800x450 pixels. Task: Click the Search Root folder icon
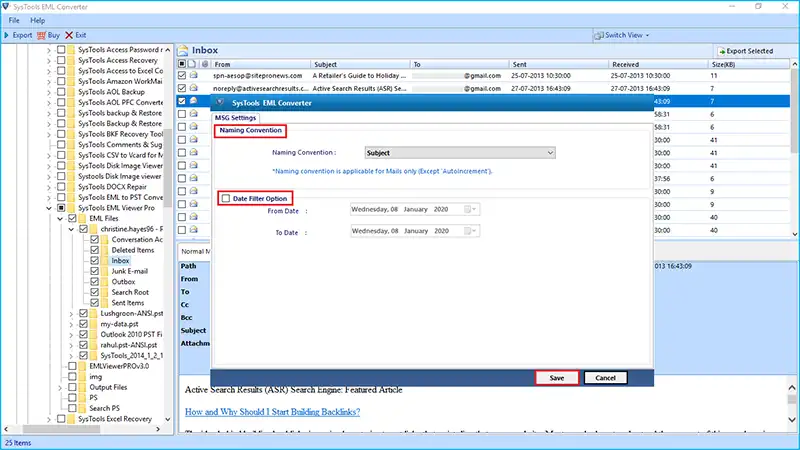tap(105, 292)
